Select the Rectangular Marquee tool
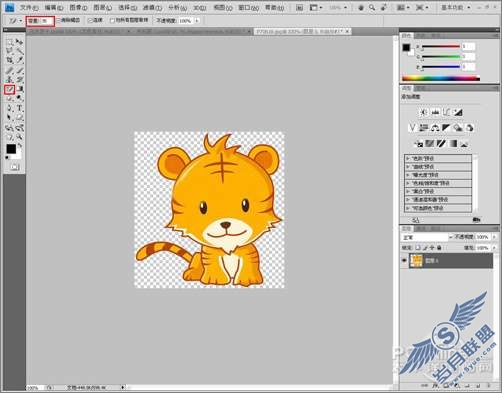The width and height of the screenshot is (502, 393). click(x=10, y=42)
